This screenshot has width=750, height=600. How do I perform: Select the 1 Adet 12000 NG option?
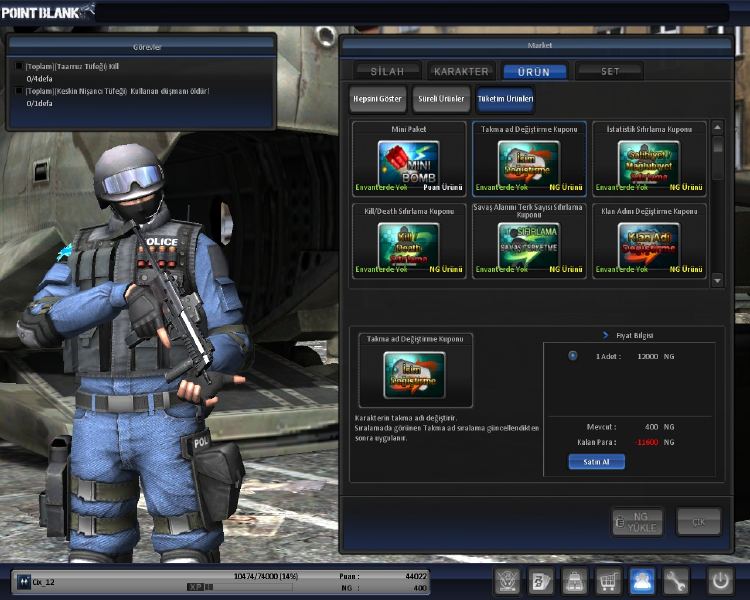click(573, 356)
